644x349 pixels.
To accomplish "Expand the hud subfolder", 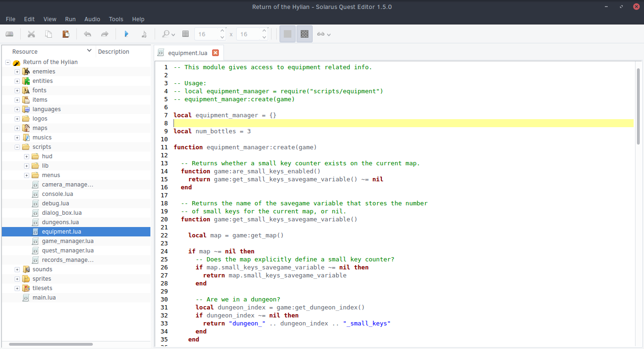I will click(x=26, y=156).
